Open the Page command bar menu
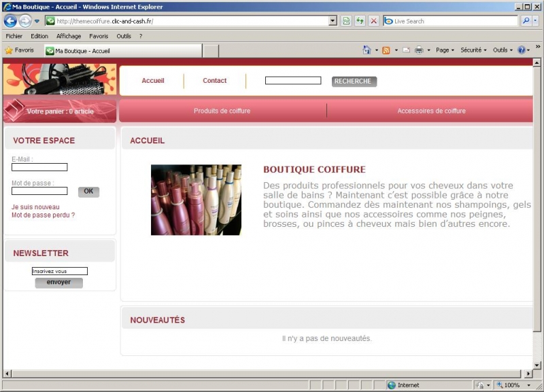The height and width of the screenshot is (392, 544). 445,50
